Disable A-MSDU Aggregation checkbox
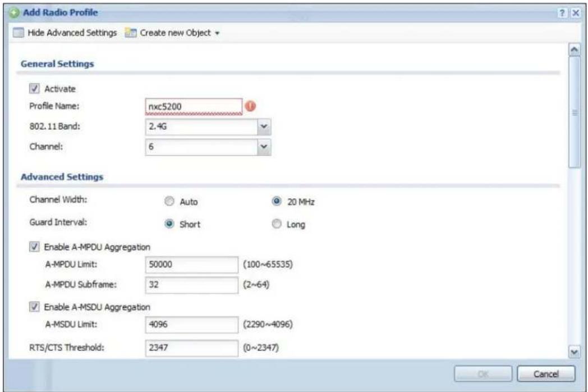The width and height of the screenshot is (588, 392). [x=34, y=307]
